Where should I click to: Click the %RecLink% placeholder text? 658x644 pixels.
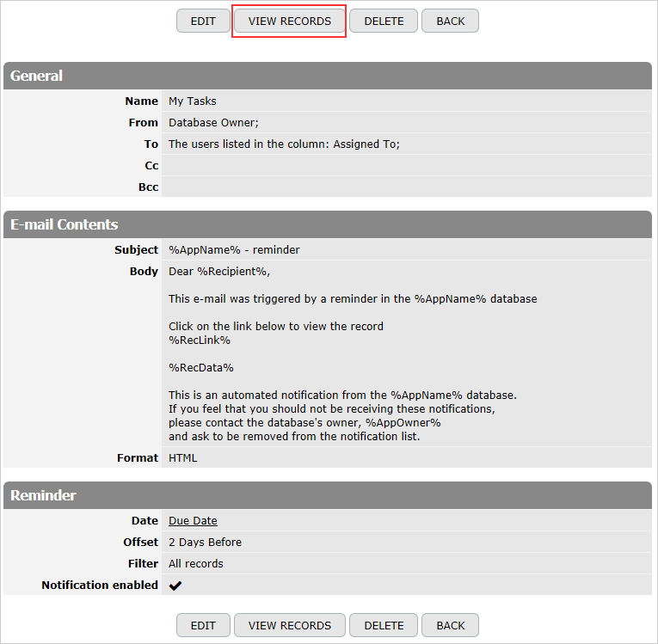click(200, 340)
